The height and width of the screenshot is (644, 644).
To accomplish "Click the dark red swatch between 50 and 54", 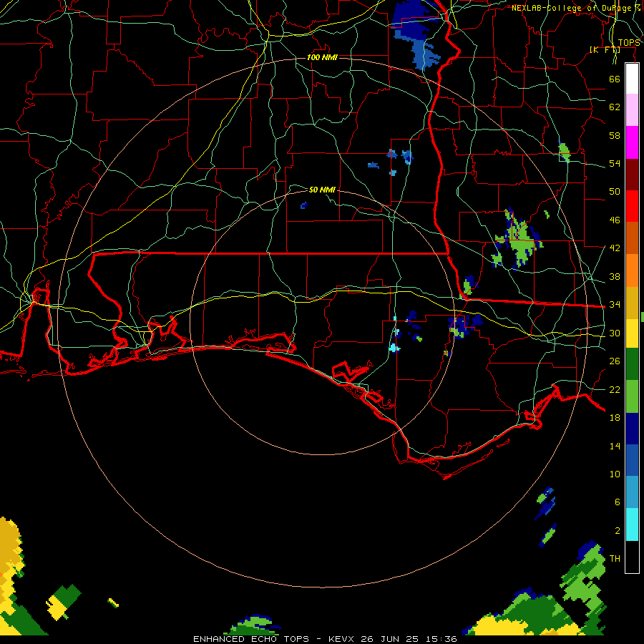I will click(632, 174).
